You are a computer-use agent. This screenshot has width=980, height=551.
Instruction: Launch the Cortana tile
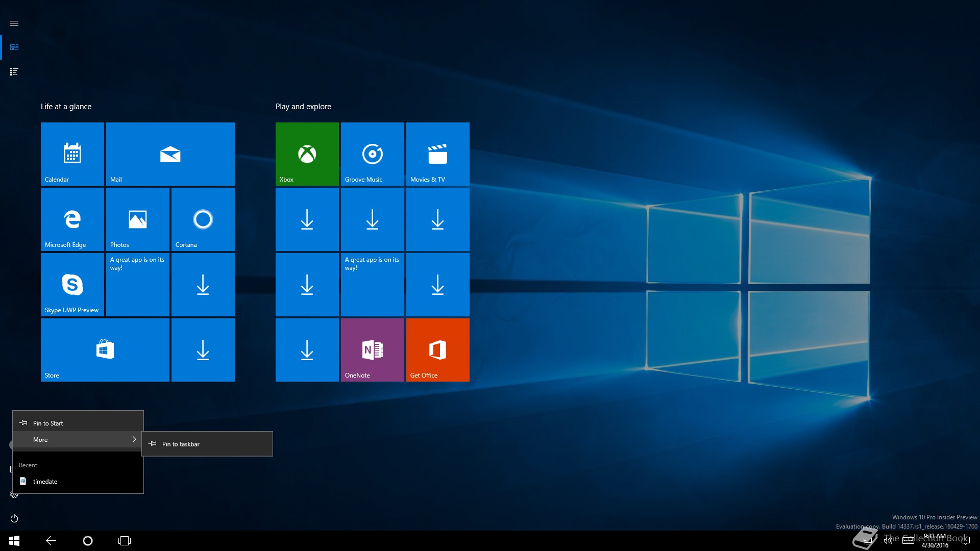pyautogui.click(x=203, y=219)
